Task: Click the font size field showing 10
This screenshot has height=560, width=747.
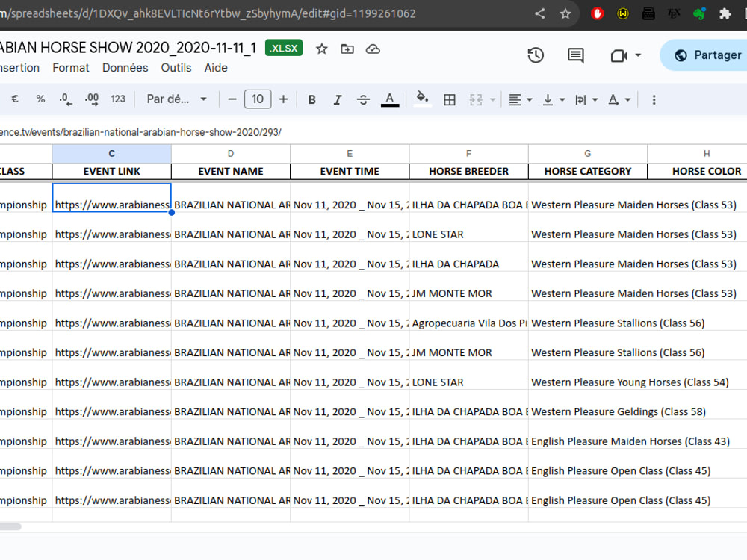Action: coord(258,99)
